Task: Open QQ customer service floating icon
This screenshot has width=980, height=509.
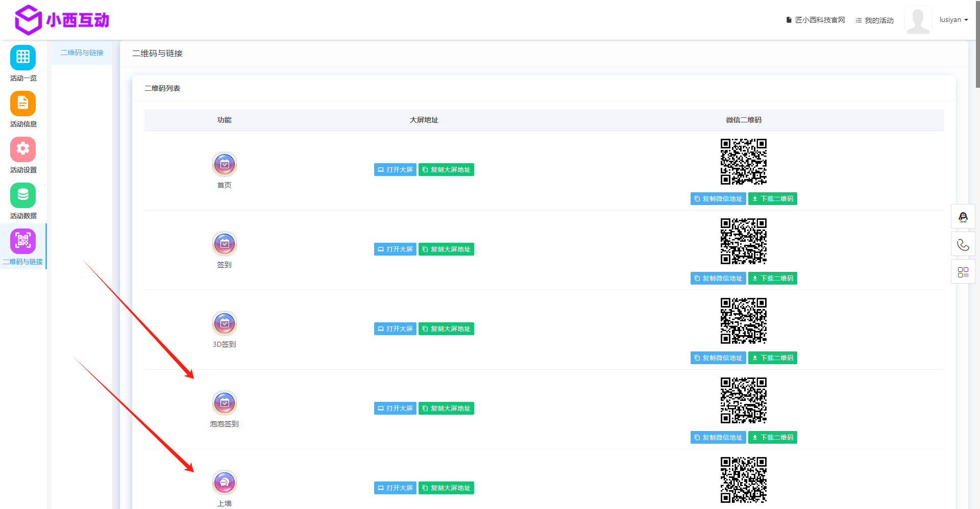Action: point(963,217)
